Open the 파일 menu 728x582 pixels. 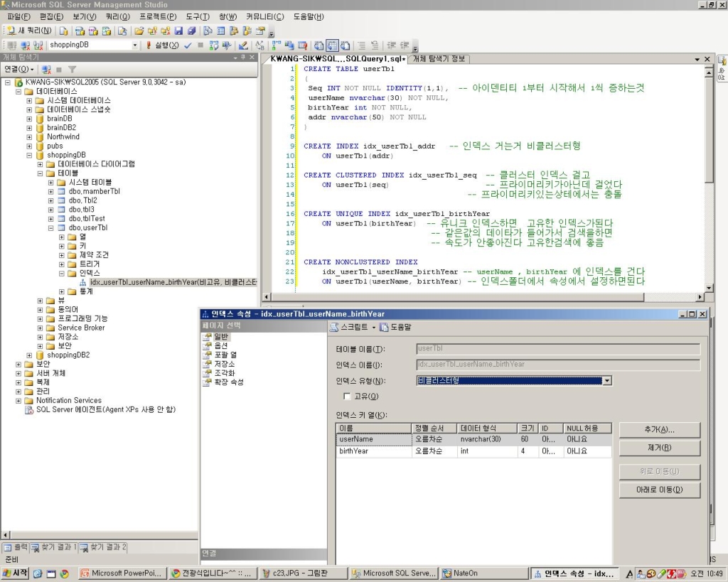tap(19, 17)
